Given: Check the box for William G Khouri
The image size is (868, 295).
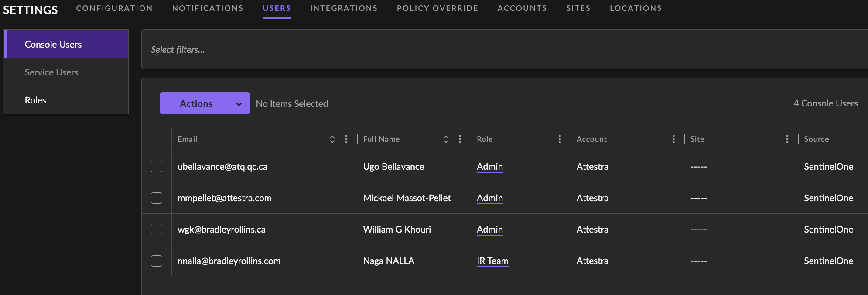Looking at the screenshot, I should point(157,230).
